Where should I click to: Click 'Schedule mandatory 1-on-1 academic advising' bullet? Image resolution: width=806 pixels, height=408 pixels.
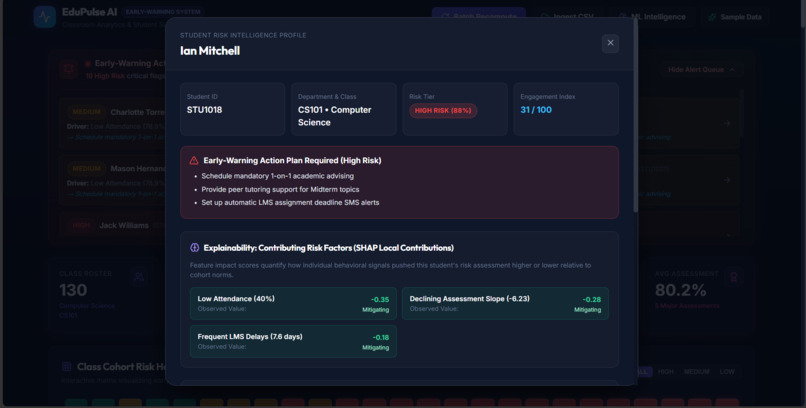point(278,176)
